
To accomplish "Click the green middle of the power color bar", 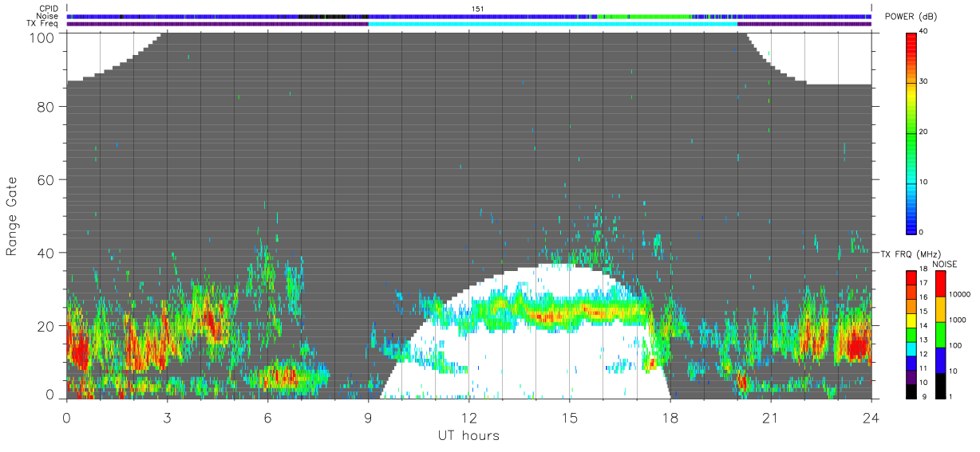I will (x=912, y=136).
